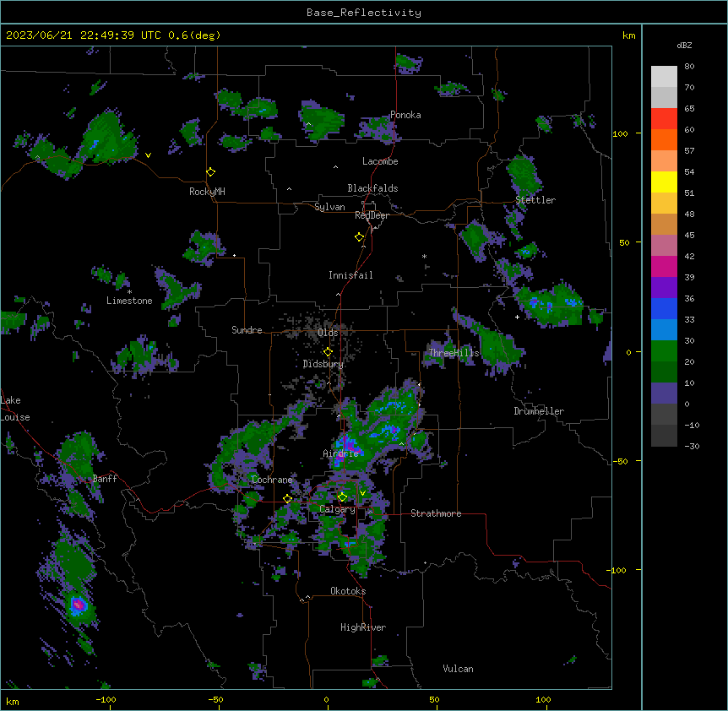Click the 50 tick label on the bottom axis
Image resolution: width=728 pixels, height=711 pixels.
[434, 699]
